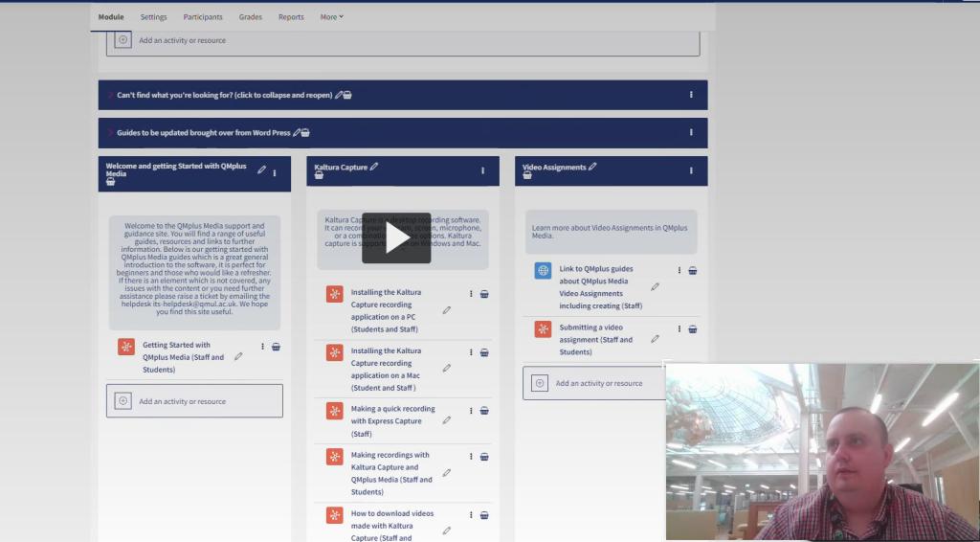The width and height of the screenshot is (980, 542).
Task: Open 'Submitting a video assignment' activity
Action: tap(595, 339)
